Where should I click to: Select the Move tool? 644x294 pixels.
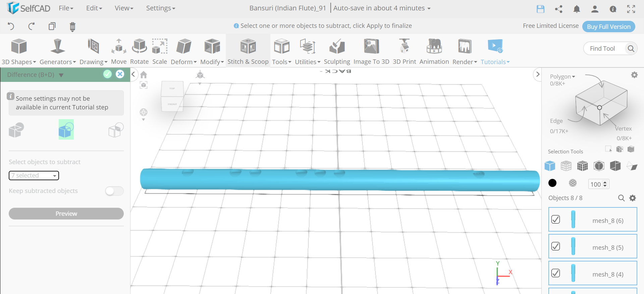(119, 51)
